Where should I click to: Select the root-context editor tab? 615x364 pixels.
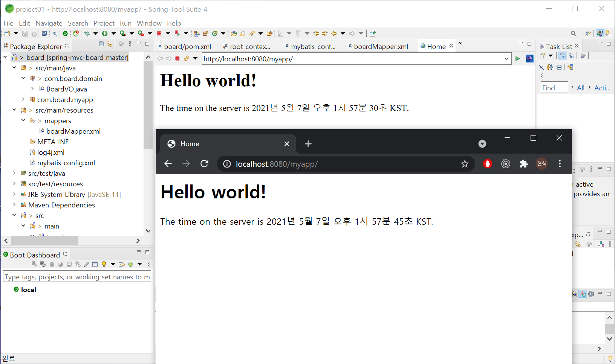[x=247, y=46]
